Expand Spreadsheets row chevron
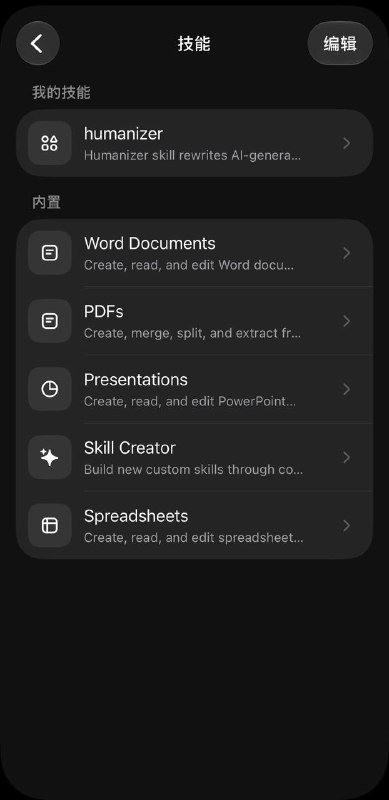389x800 pixels. coord(347,526)
